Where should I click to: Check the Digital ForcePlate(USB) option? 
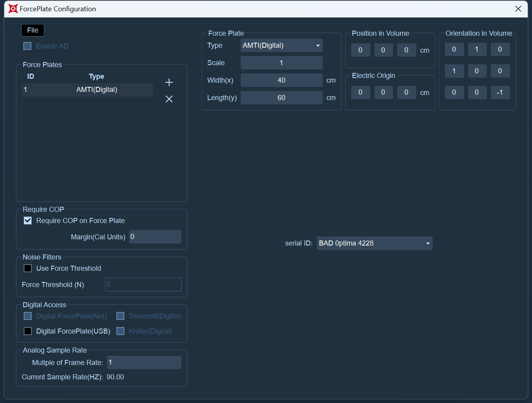(x=28, y=331)
